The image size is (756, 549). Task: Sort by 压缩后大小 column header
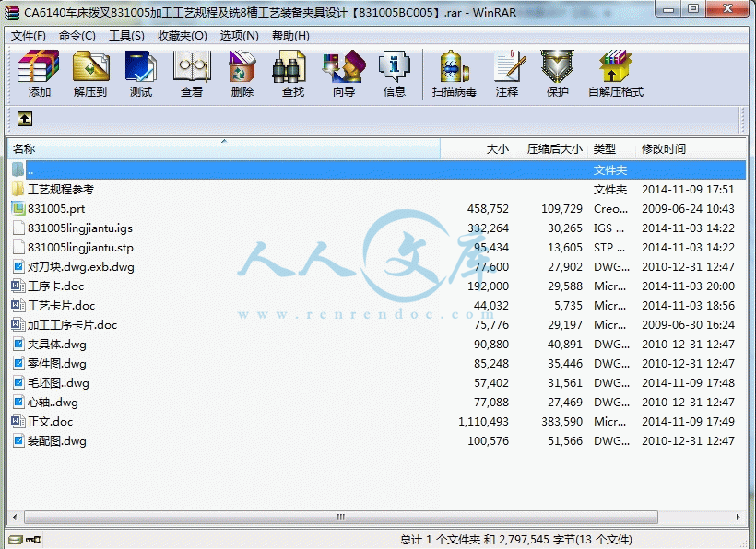550,149
